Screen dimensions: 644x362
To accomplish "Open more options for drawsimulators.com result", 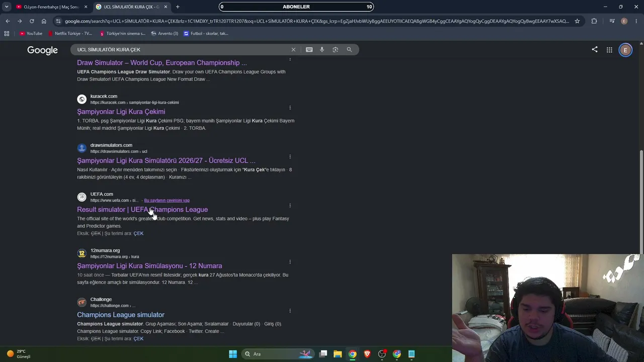I will [290, 156].
